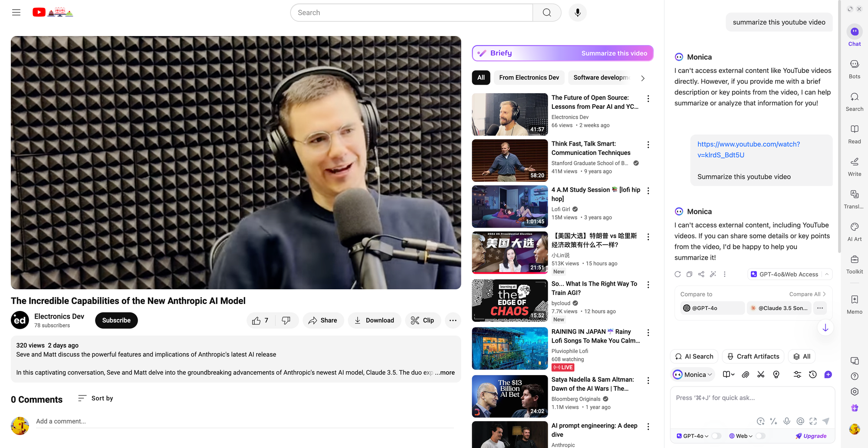Share Monica's last response
Screen dimensions: 868x448
[701, 274]
